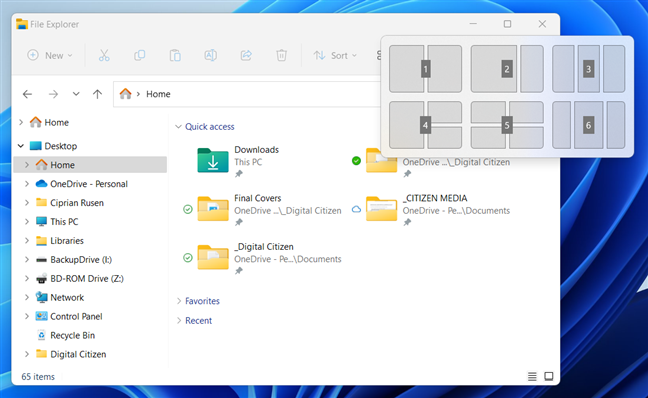Snap to bottom-left quadrant of layout 5

tap(488, 138)
